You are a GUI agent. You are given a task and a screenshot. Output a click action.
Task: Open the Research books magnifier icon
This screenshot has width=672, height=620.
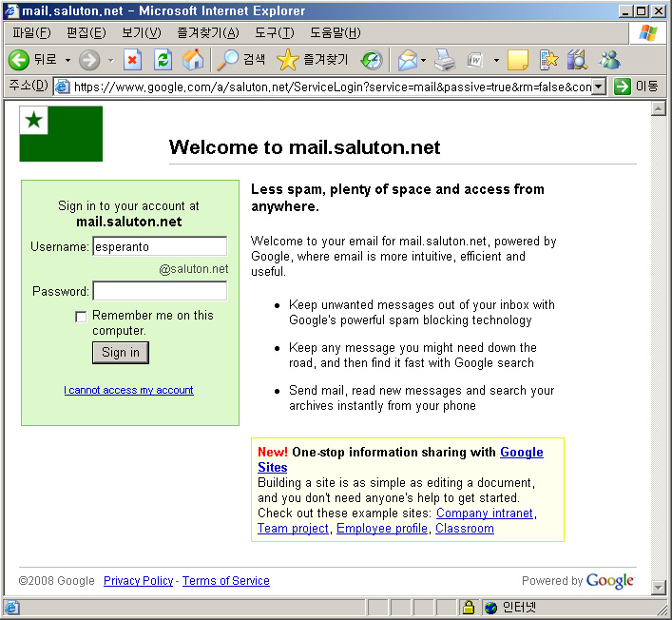point(577,60)
